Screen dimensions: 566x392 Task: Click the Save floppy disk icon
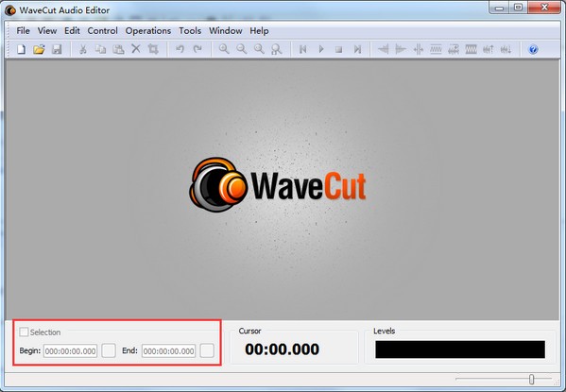57,49
